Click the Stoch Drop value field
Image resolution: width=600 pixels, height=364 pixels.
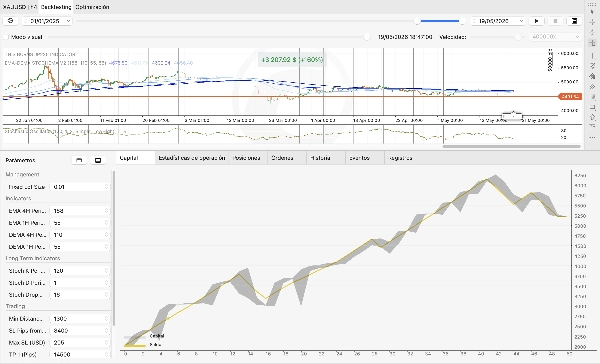(x=80, y=295)
